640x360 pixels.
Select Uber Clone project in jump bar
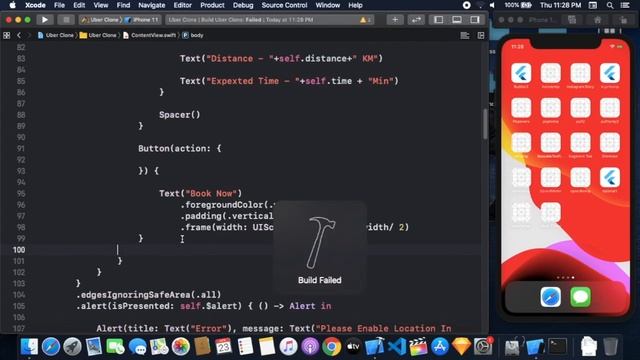pos(56,36)
